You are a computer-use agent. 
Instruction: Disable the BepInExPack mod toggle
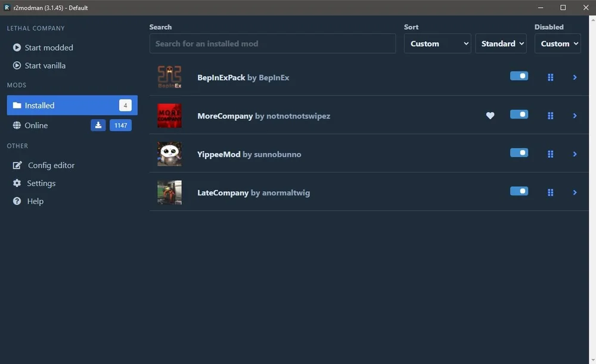pyautogui.click(x=519, y=76)
